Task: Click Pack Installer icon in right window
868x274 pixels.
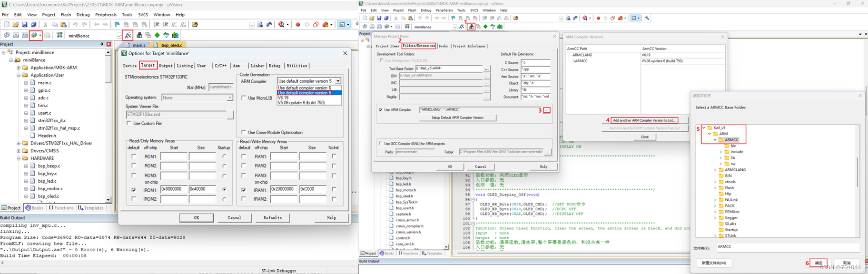Action: [x=500, y=27]
